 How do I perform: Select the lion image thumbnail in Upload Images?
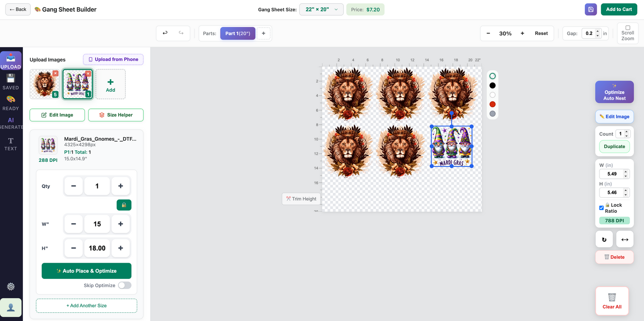pos(45,84)
